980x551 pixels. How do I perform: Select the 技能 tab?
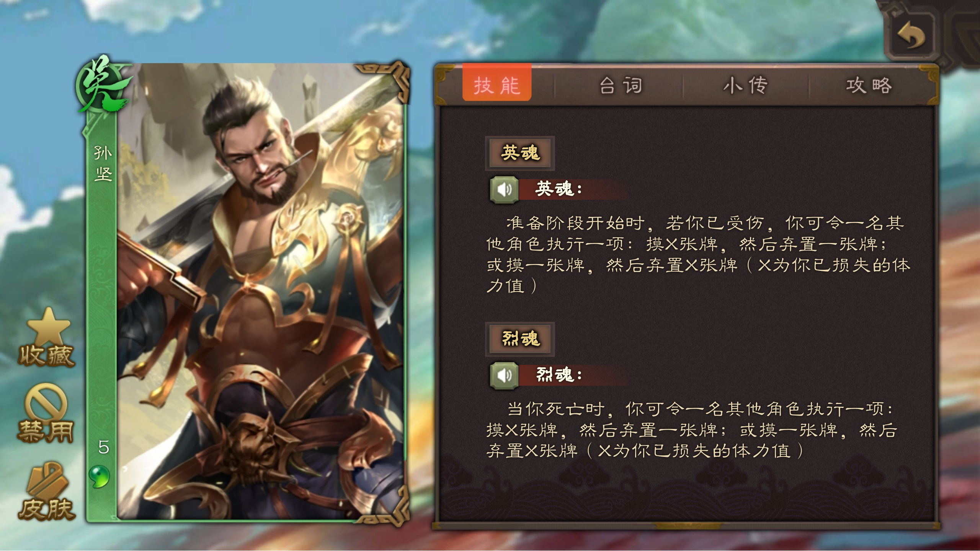point(497,85)
